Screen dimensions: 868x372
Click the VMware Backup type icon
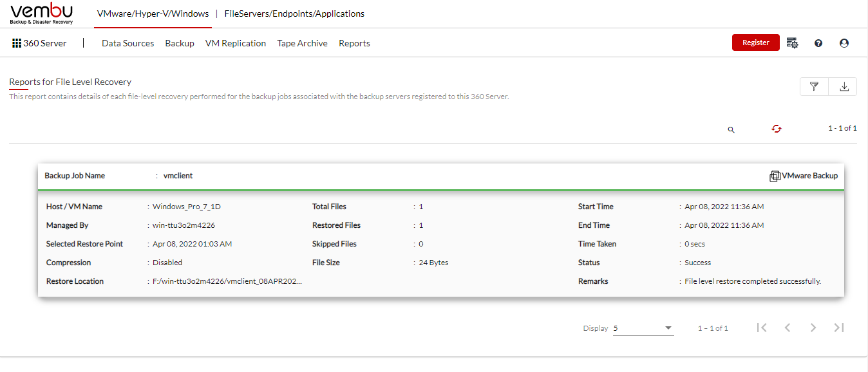tap(775, 176)
